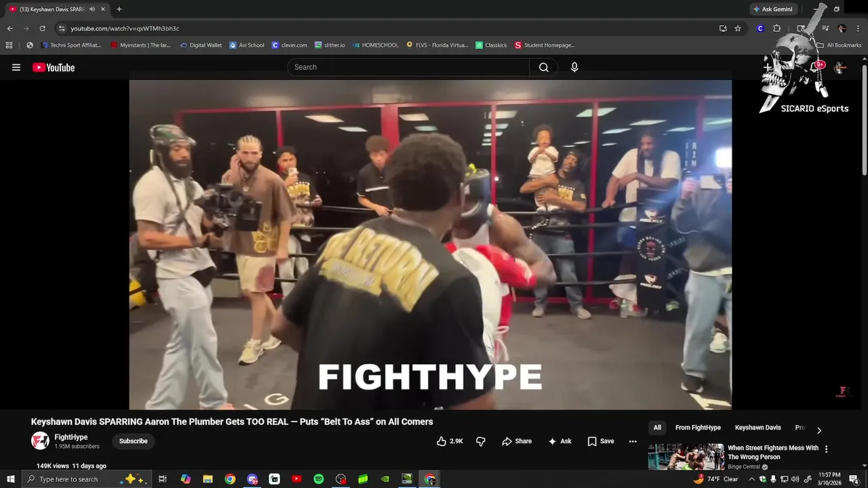Select the All filter chip
This screenshot has height=488, width=868.
click(x=657, y=428)
